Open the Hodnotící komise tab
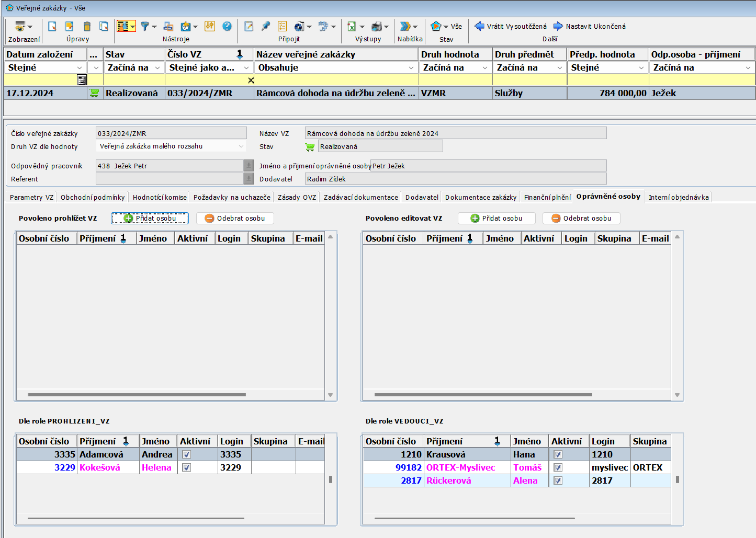This screenshot has height=538, width=756. click(160, 197)
